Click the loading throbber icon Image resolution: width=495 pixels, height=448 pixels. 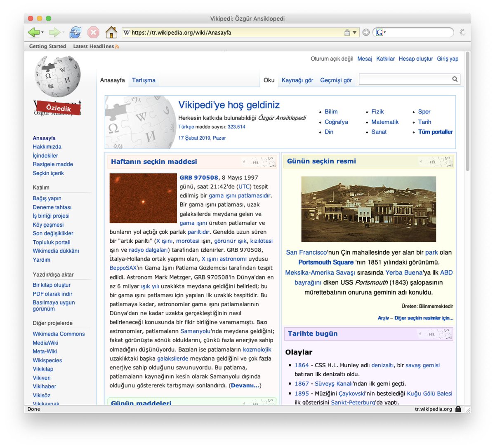463,32
